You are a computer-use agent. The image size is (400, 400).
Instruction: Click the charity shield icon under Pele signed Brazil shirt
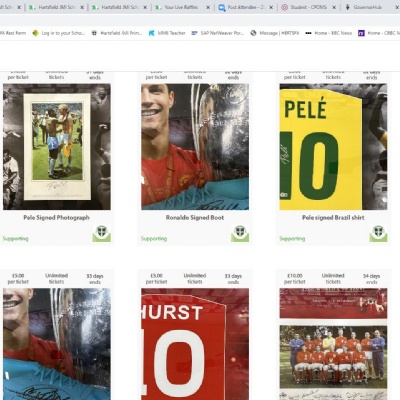(378, 233)
